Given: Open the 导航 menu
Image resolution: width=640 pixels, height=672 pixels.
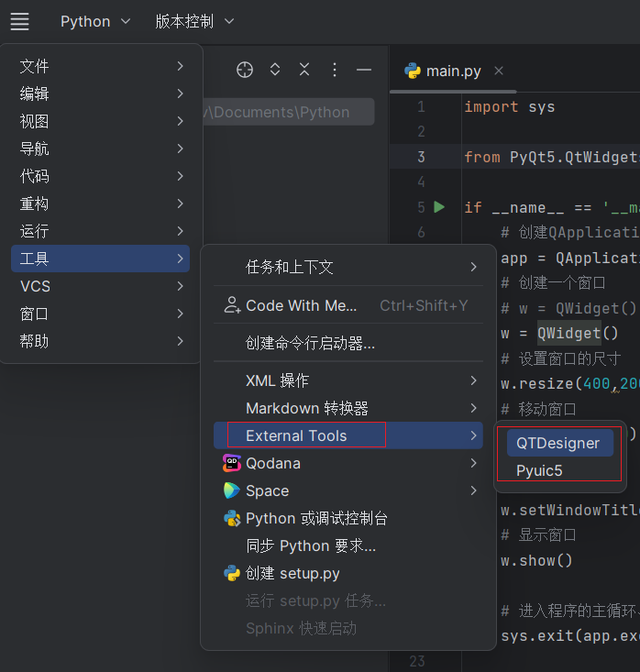Looking at the screenshot, I should [100, 149].
